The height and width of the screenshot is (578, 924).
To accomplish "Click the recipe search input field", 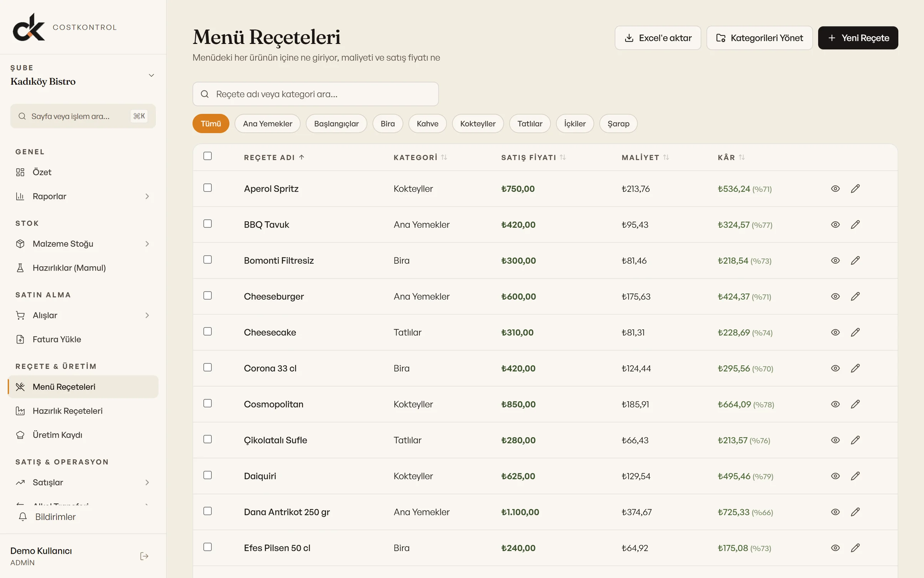I will pyautogui.click(x=315, y=94).
